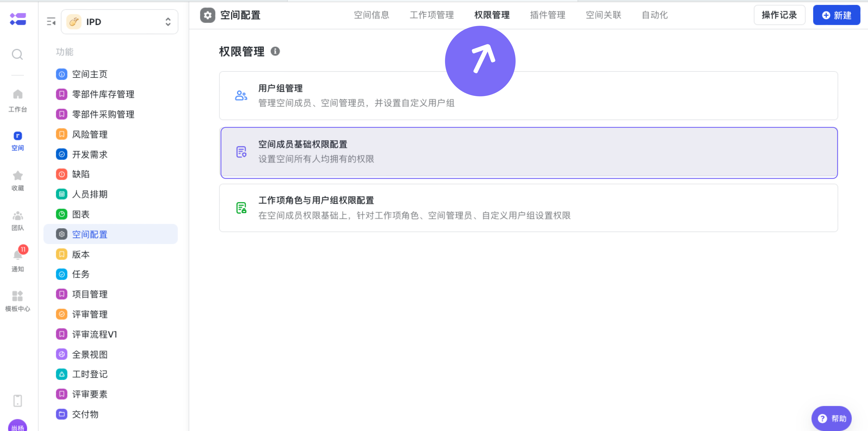The width and height of the screenshot is (868, 431).
Task: Switch to the 自动化 tab
Action: click(655, 15)
